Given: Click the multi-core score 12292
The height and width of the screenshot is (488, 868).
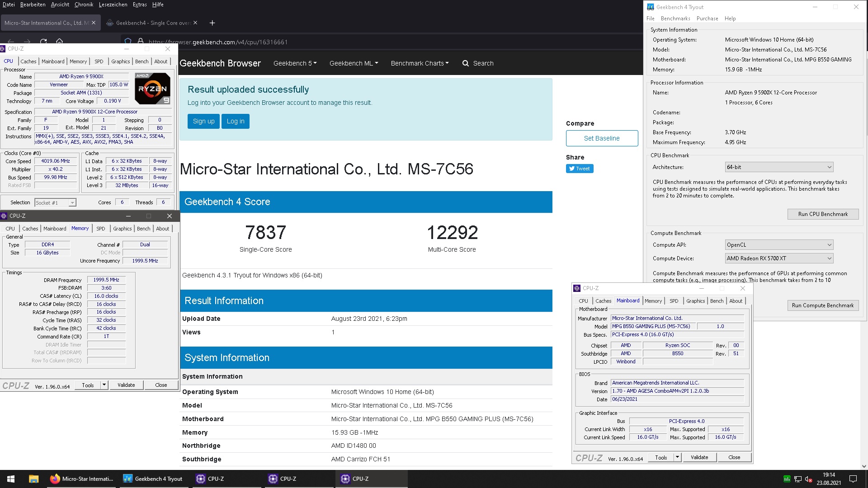Looking at the screenshot, I should (x=452, y=233).
